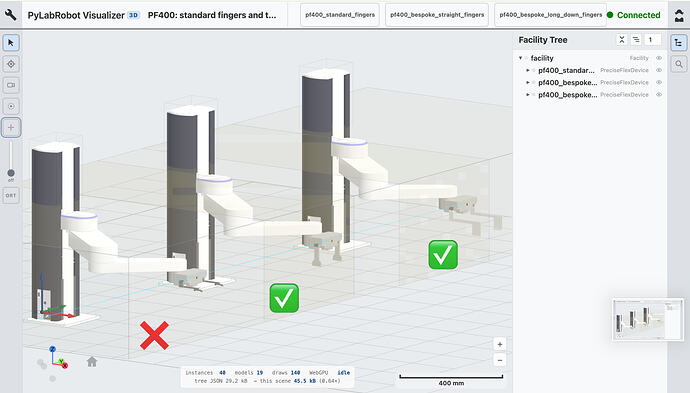Hide the first pf400_bespoke... eye icon

(659, 82)
